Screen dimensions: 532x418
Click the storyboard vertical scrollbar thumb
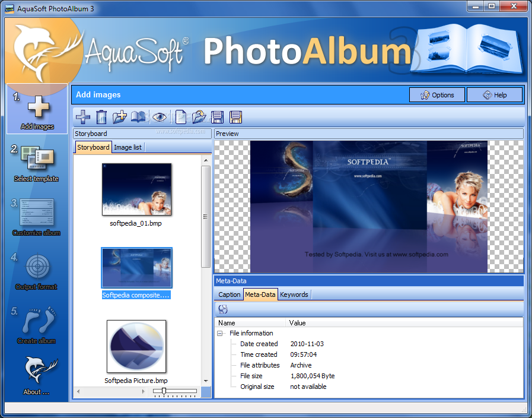click(206, 217)
